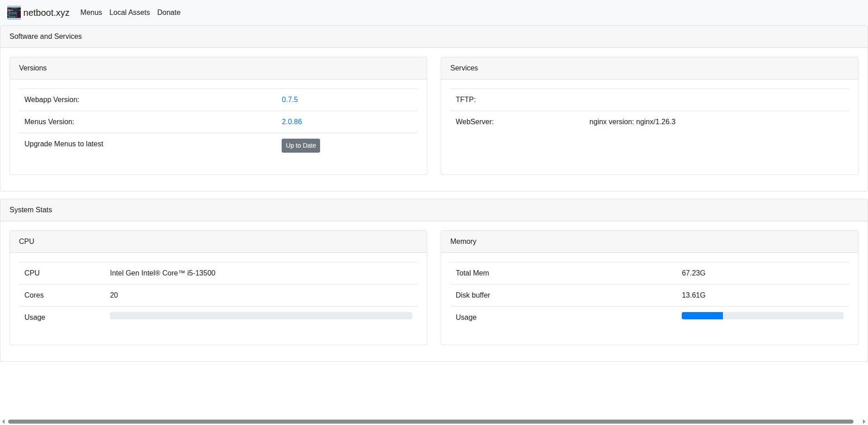Select the Disk buffer label
The height and width of the screenshot is (425, 868).
[473, 295]
